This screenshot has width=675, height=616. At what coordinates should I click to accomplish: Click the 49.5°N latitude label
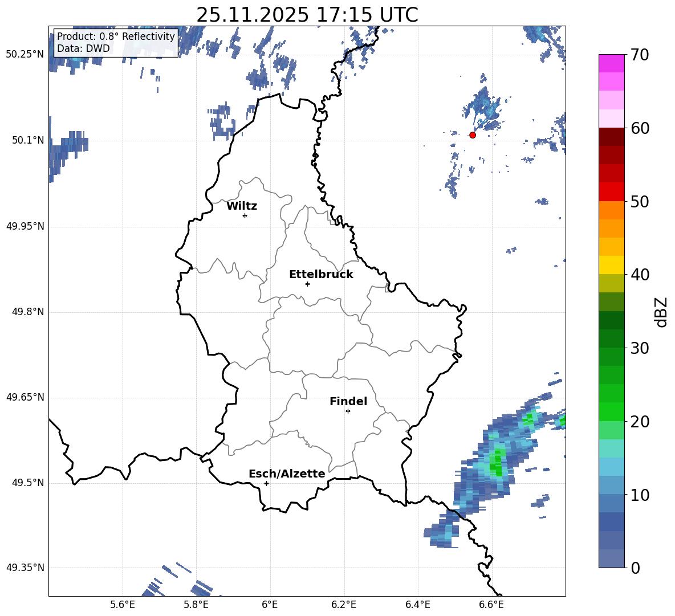click(27, 483)
